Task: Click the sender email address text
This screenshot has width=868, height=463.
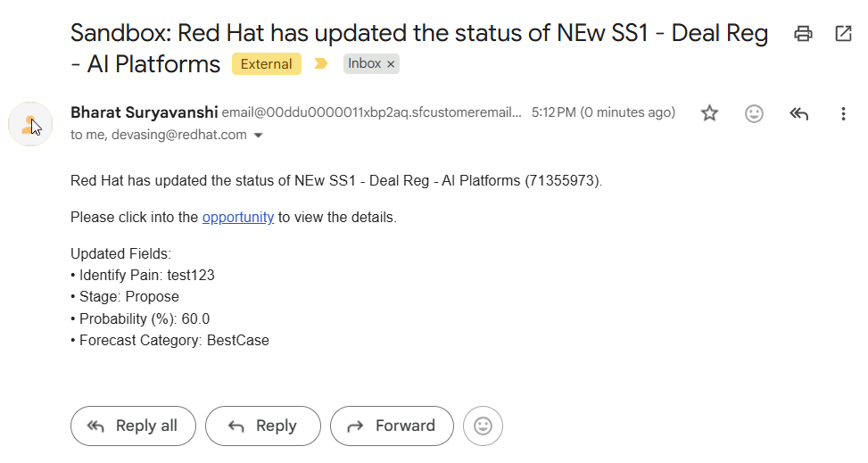Action: point(371,112)
